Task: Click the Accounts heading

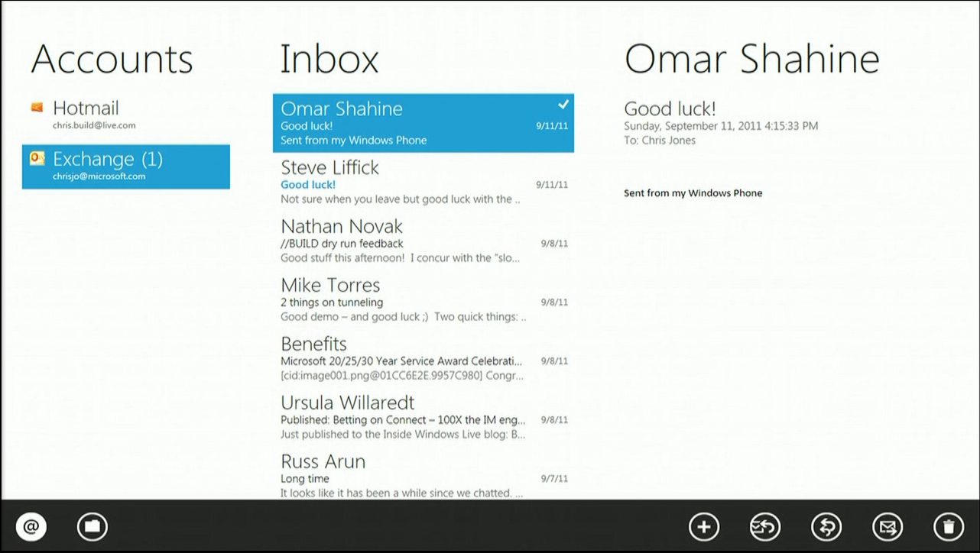Action: [112, 59]
